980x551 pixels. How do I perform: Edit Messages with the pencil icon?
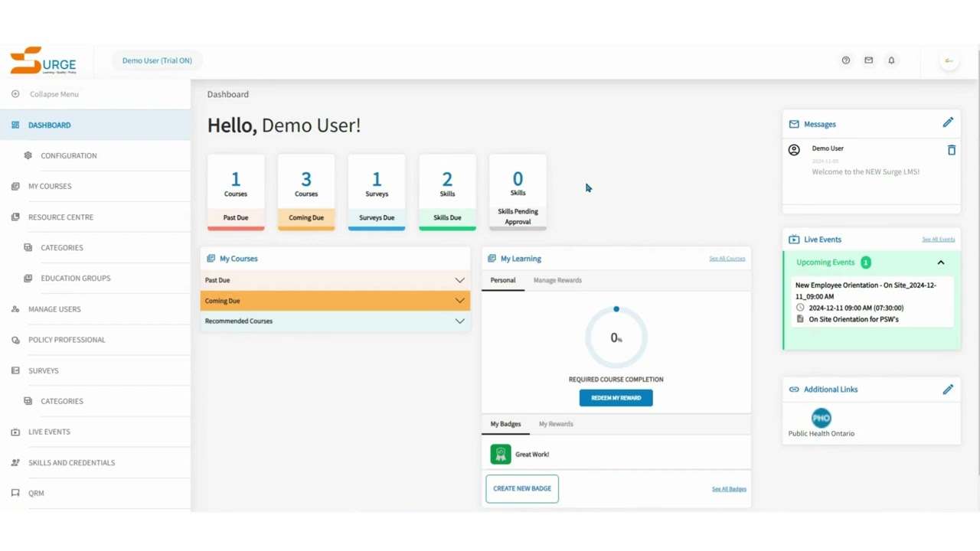click(948, 122)
